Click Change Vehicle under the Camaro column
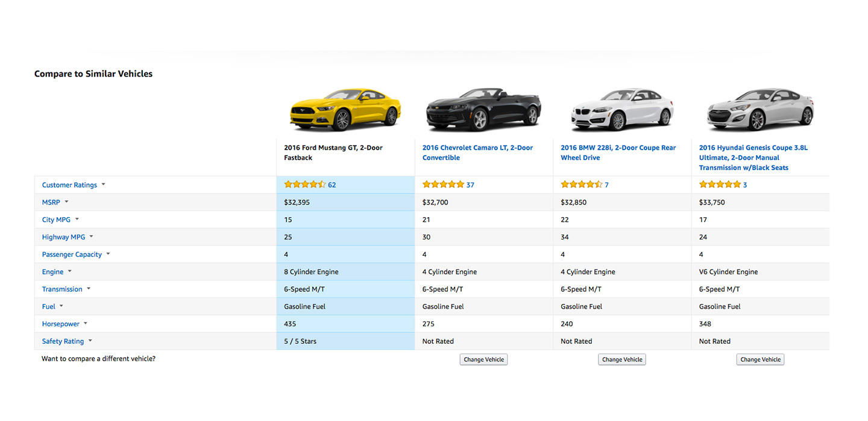 pyautogui.click(x=483, y=359)
